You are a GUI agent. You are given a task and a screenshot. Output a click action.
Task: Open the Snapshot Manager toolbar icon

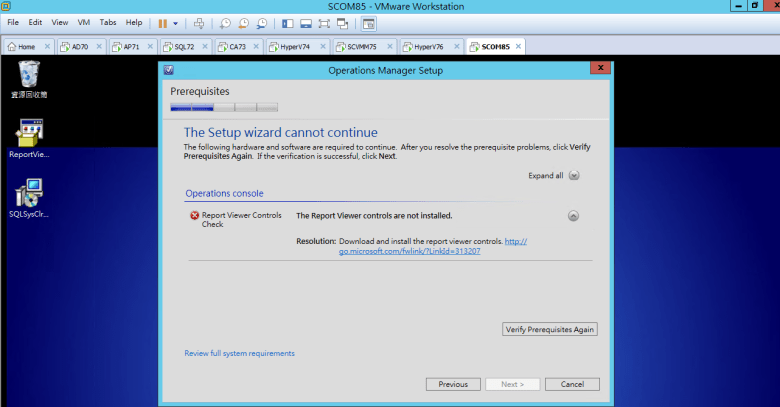(x=262, y=22)
